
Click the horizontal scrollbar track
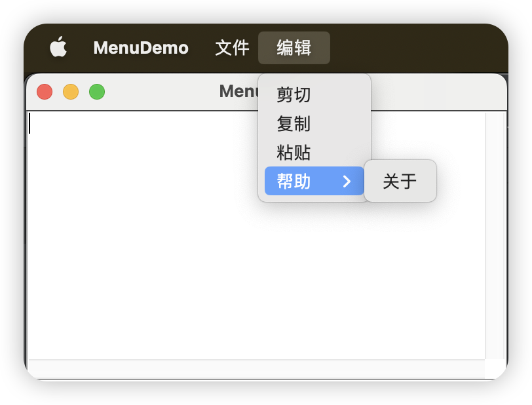point(256,369)
